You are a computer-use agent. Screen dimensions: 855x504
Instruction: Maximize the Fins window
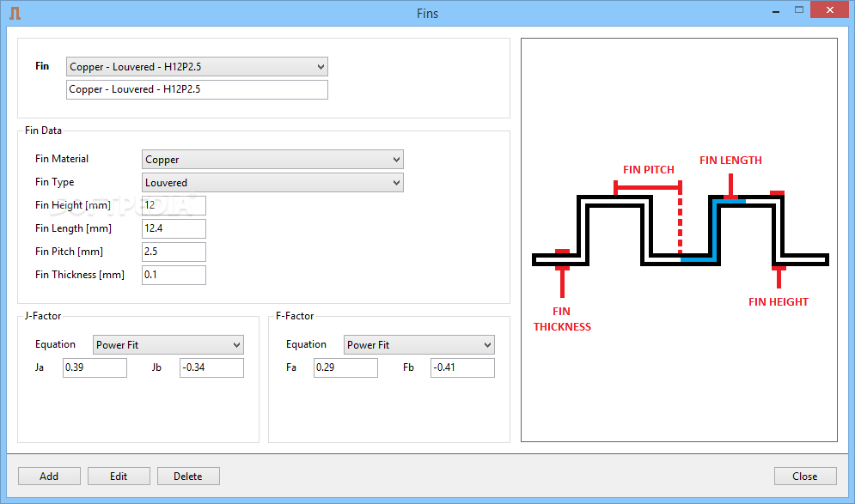point(799,9)
